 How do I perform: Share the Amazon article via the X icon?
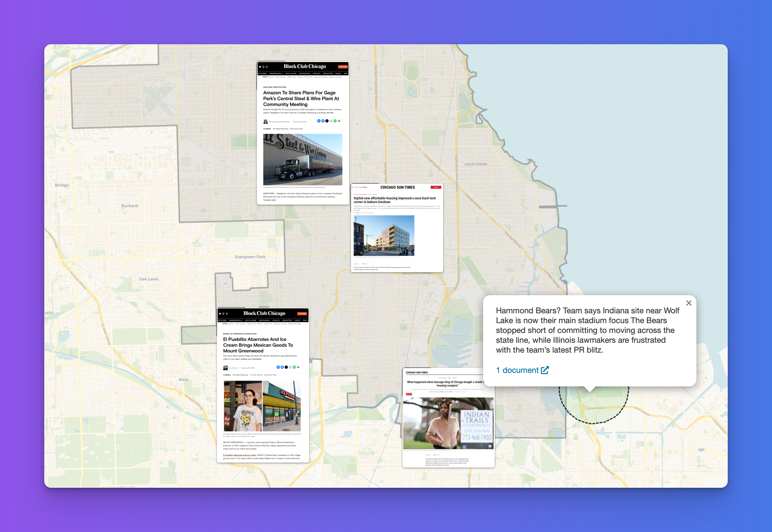[x=327, y=121]
